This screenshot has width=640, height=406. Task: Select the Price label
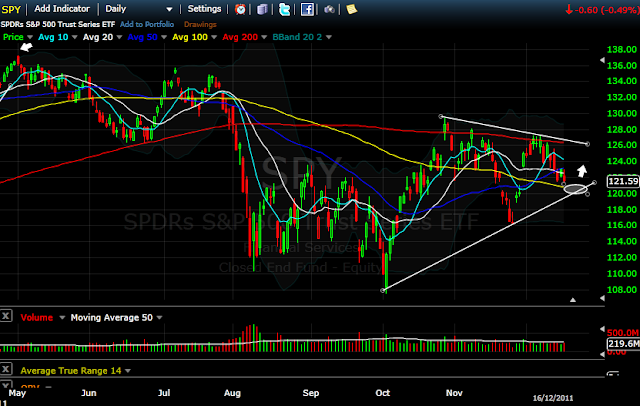point(13,37)
